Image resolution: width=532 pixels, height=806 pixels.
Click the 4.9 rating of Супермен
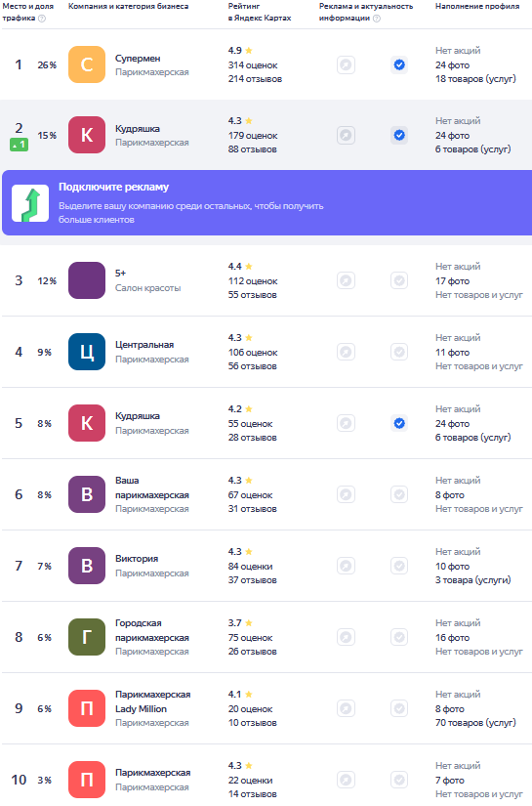point(234,51)
